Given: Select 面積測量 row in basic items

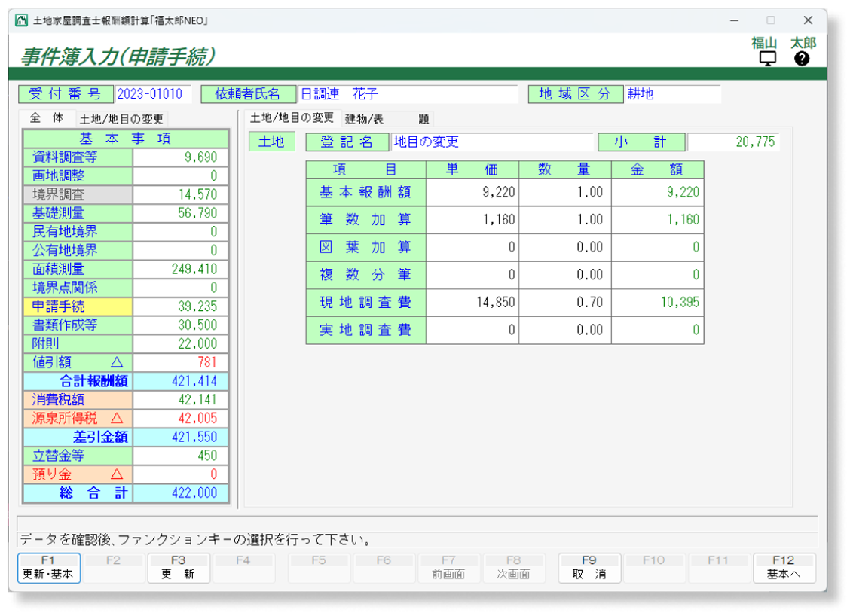Looking at the screenshot, I should point(78,269).
